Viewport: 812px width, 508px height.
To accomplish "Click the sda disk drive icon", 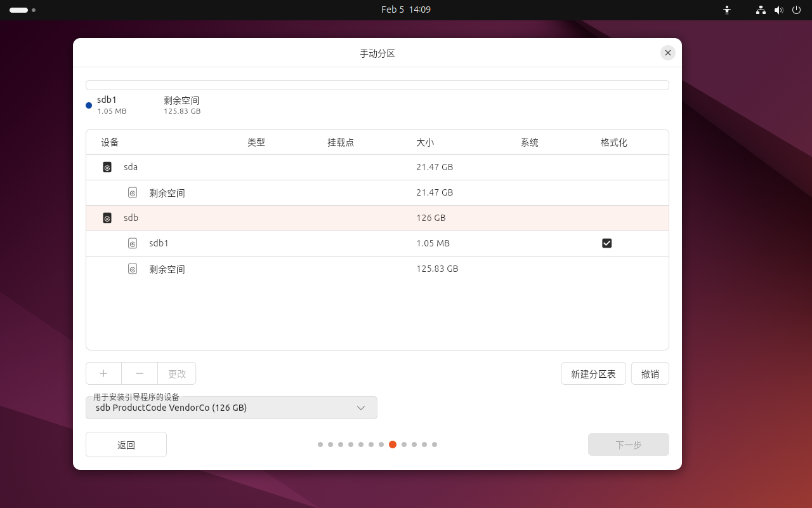I will click(107, 167).
